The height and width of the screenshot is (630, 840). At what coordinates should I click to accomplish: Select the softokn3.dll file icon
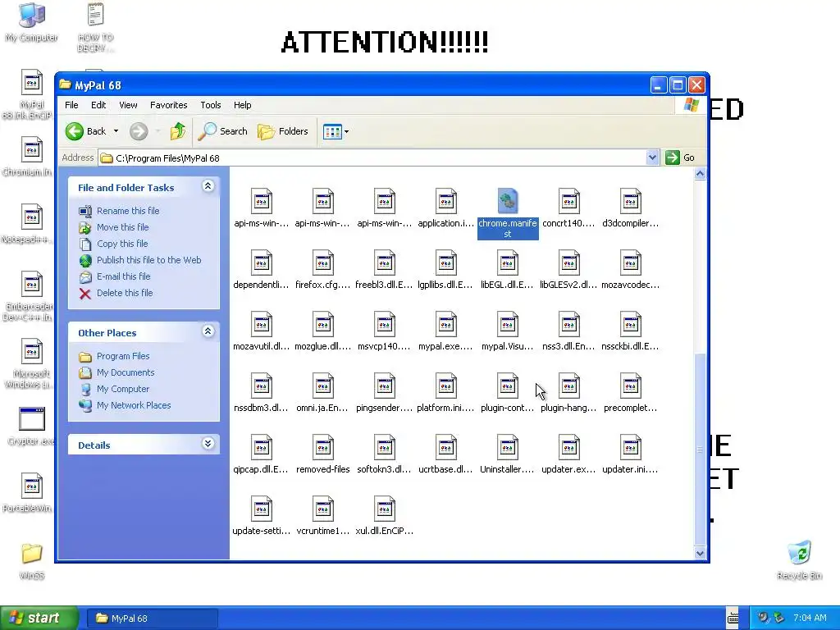point(385,447)
